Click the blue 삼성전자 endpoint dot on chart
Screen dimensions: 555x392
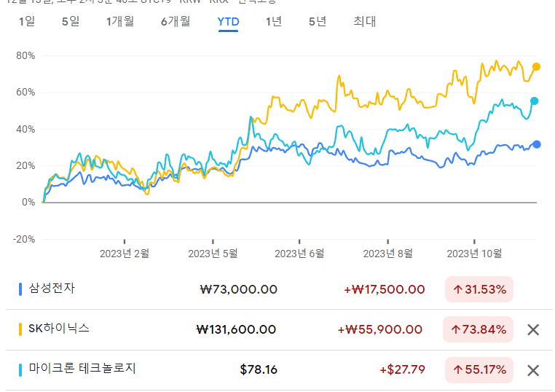(x=537, y=144)
